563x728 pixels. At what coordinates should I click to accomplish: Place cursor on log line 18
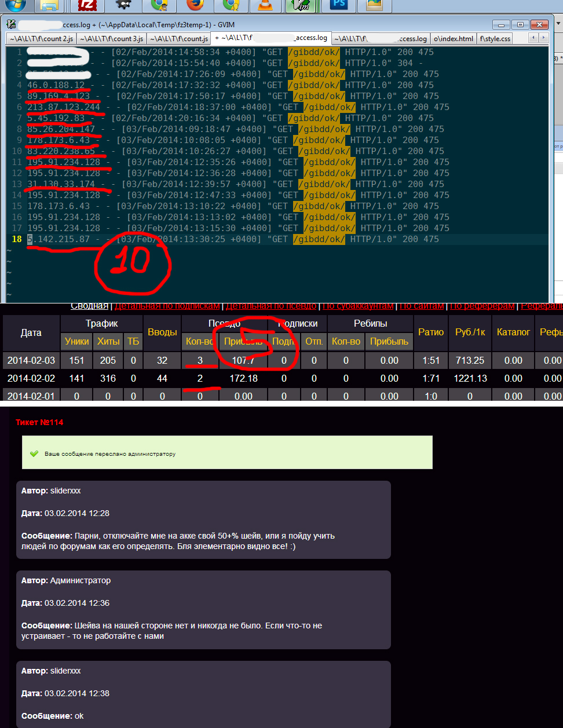pyautogui.click(x=232, y=239)
